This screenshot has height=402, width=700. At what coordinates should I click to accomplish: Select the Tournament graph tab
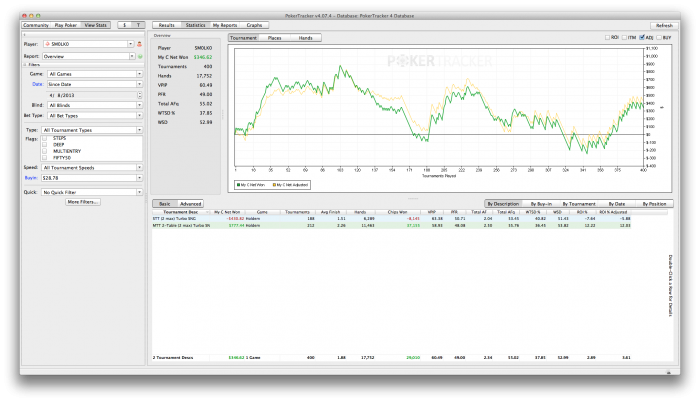[244, 38]
